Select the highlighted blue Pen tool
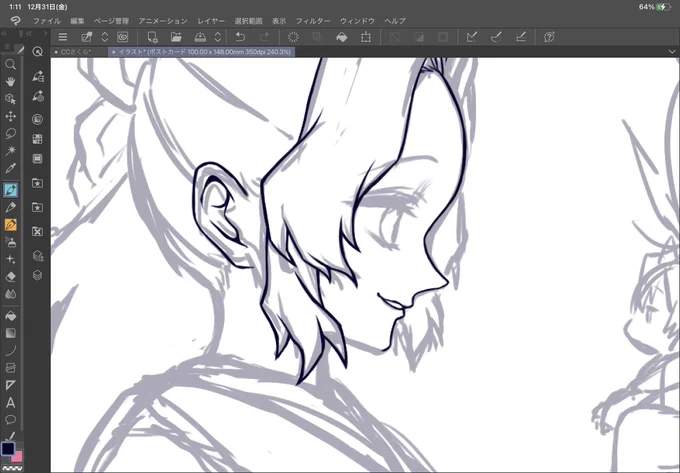Viewport: 680px width, 473px height. coord(10,189)
